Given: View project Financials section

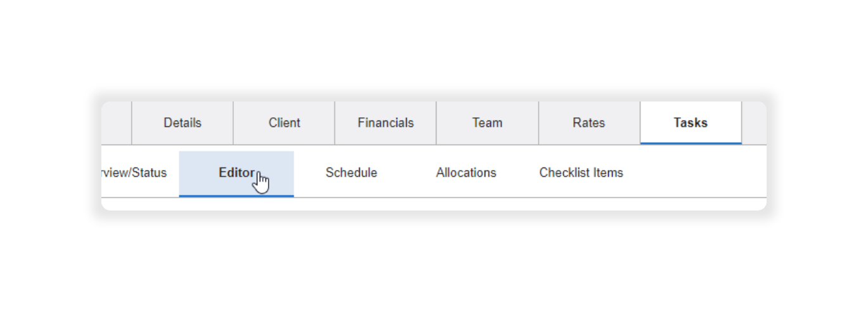Looking at the screenshot, I should [x=385, y=123].
